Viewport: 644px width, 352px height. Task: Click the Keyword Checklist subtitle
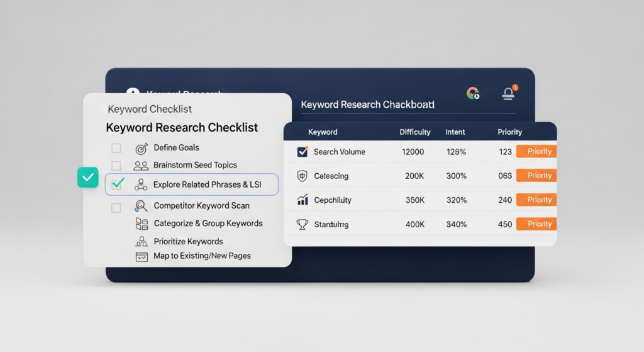150,109
